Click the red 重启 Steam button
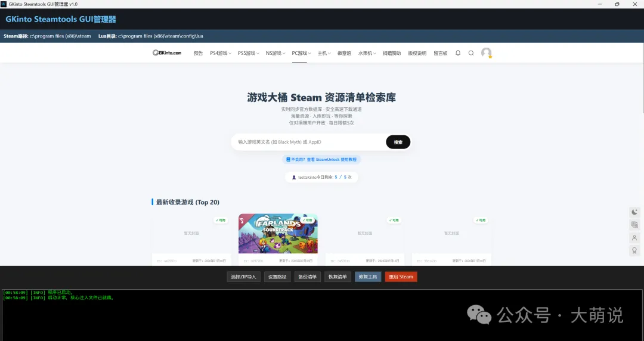This screenshot has height=341, width=644. (401, 277)
